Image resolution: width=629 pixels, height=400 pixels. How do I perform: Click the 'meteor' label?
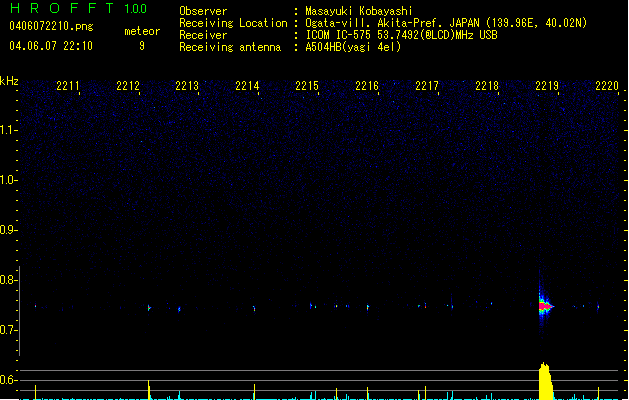[x=142, y=31]
